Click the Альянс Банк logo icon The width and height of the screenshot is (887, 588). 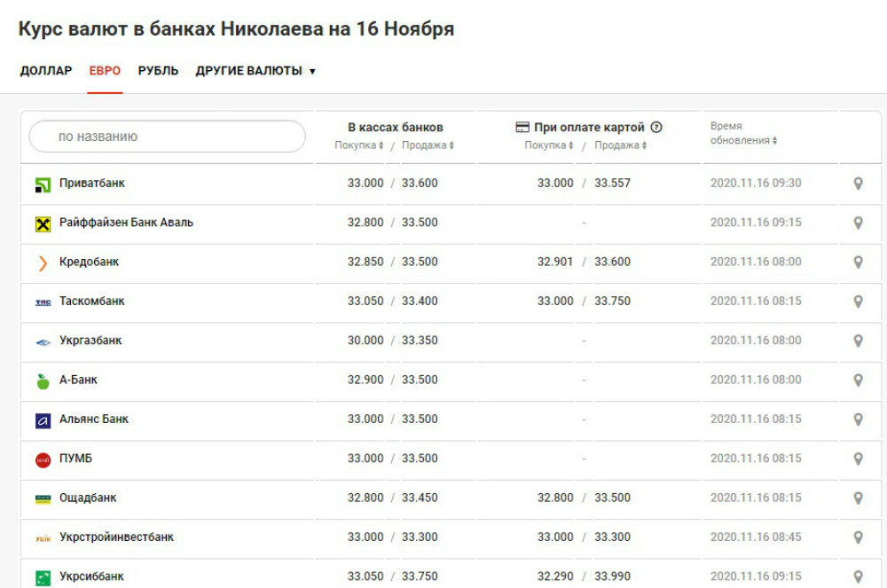point(43,420)
